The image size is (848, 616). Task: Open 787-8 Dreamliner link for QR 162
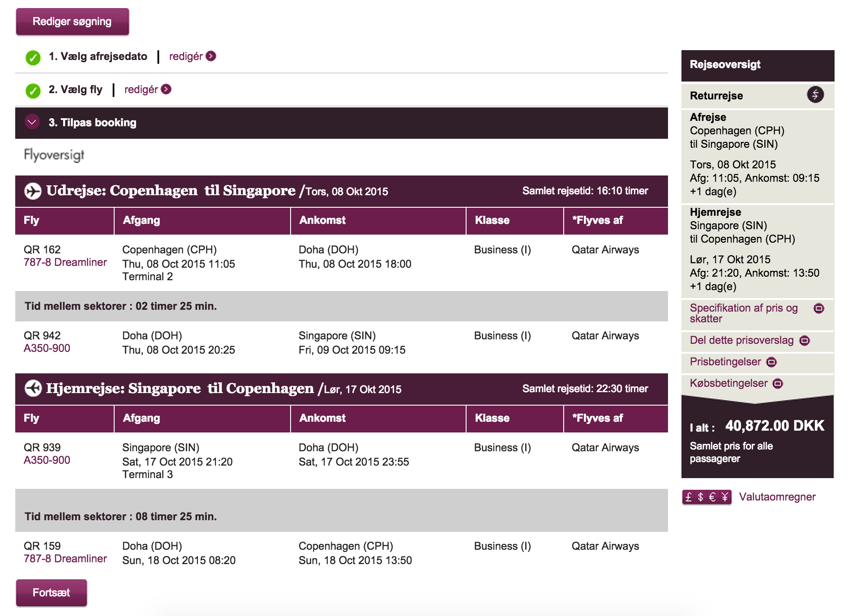(65, 262)
